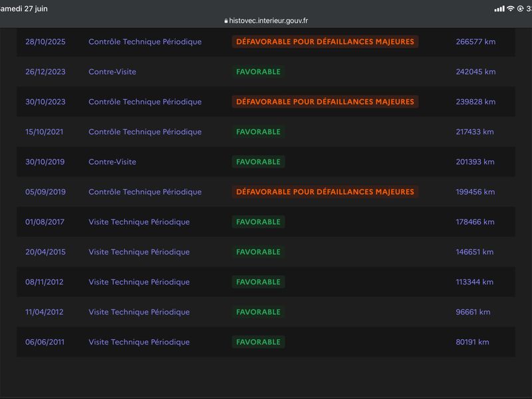Tap the 146651 km mileage value
Image resolution: width=532 pixels, height=399 pixels.
[x=475, y=252]
